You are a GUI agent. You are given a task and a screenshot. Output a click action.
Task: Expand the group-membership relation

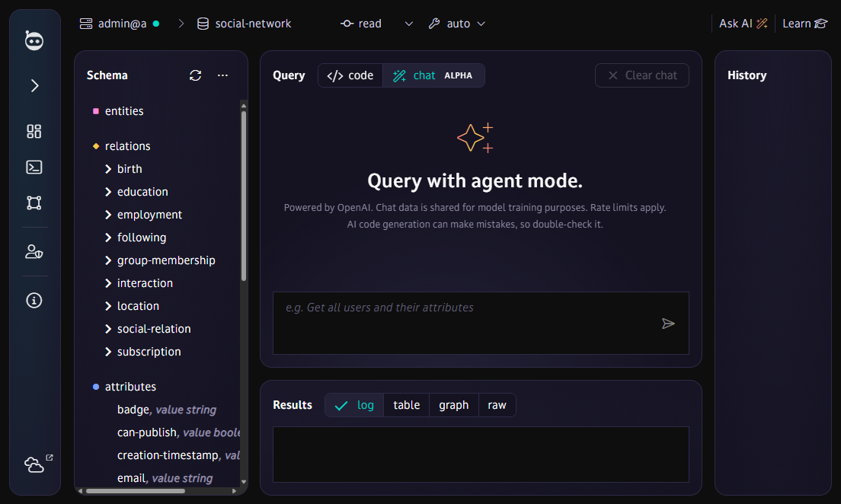coord(108,260)
